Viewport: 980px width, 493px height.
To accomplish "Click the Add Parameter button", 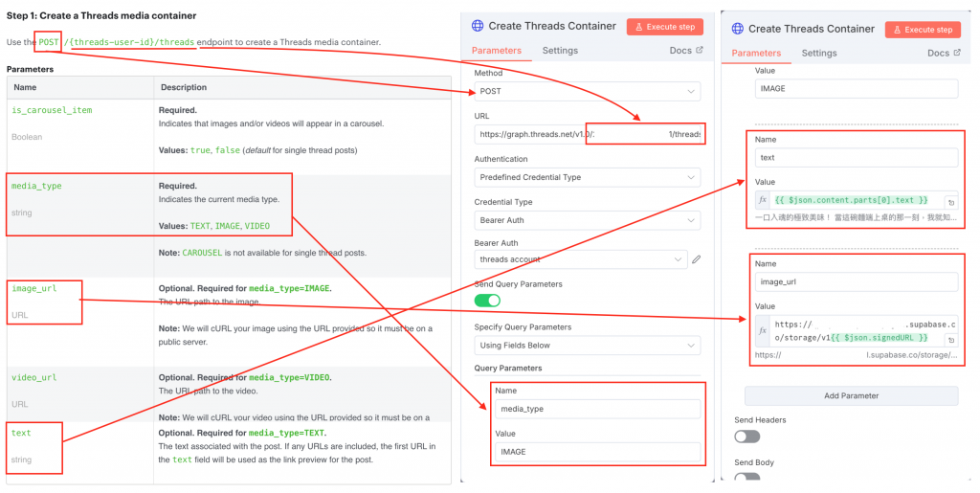I will [851, 395].
